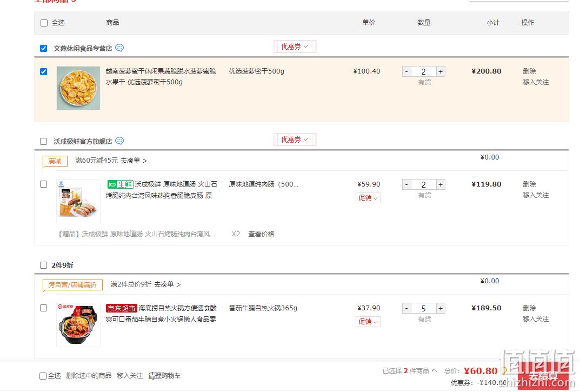The height and width of the screenshot is (392, 580).
Task: Open the 文苑休闲食品专营店 store page
Action: pyautogui.click(x=83, y=49)
